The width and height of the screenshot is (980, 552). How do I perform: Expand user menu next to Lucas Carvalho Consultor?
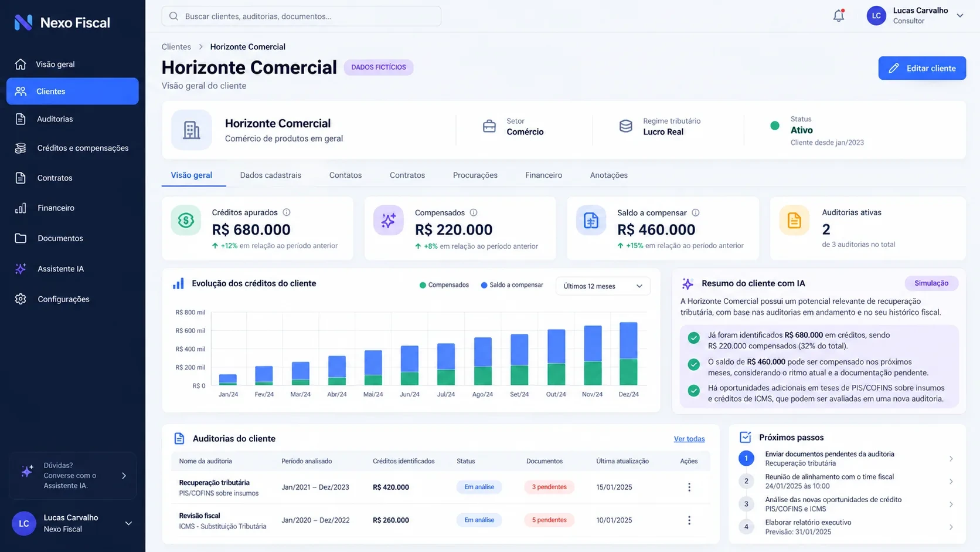coord(960,16)
